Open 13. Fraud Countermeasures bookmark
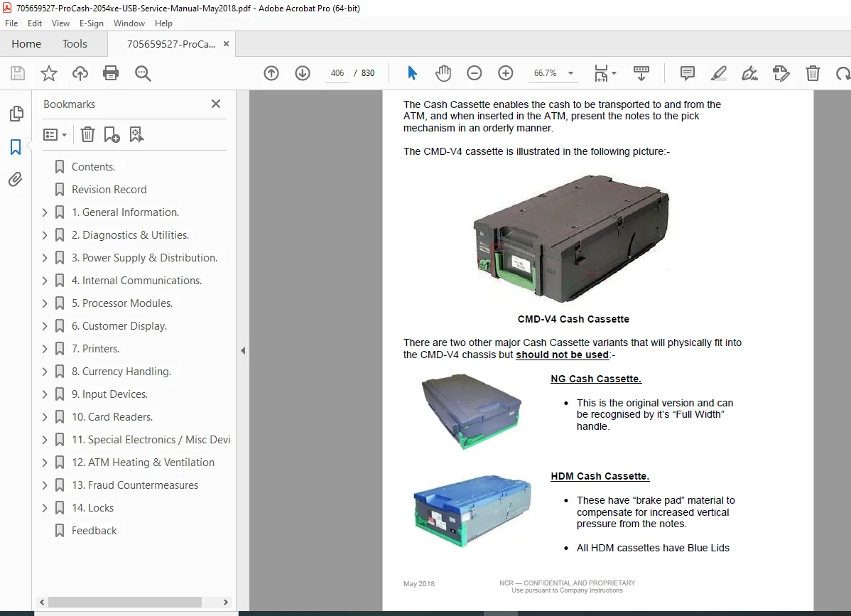 tap(135, 486)
